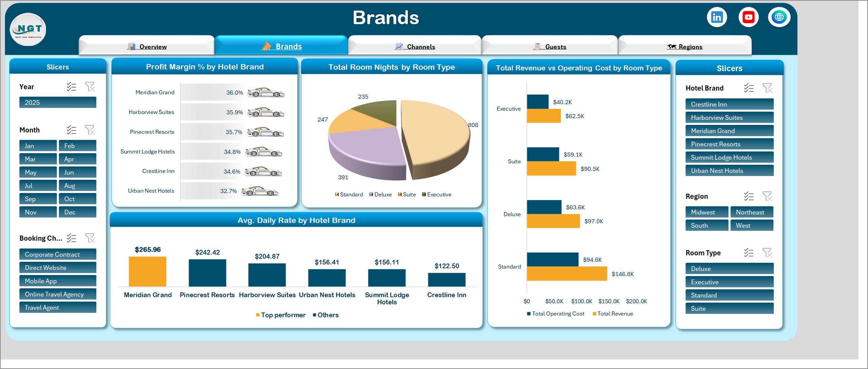Click the orange Meridian Grand bar
Screen dimensions: 868x369
point(147,271)
